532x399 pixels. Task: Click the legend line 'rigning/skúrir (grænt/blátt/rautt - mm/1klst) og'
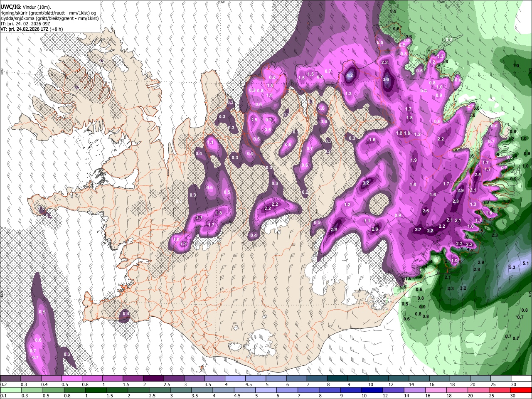pyautogui.click(x=48, y=13)
